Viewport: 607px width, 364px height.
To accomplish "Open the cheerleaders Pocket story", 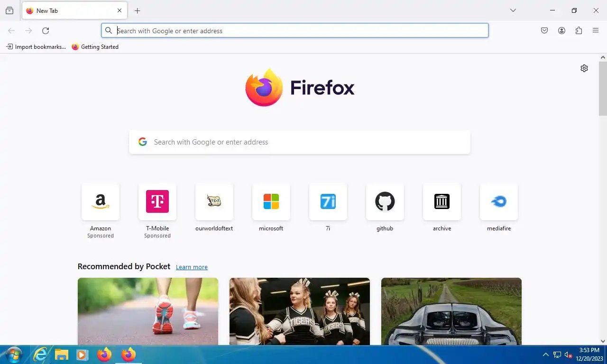I will 300,311.
